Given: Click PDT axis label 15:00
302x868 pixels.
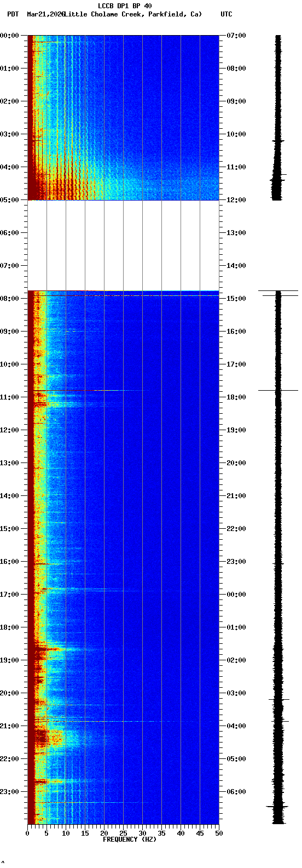Looking at the screenshot, I should click(x=9, y=529).
